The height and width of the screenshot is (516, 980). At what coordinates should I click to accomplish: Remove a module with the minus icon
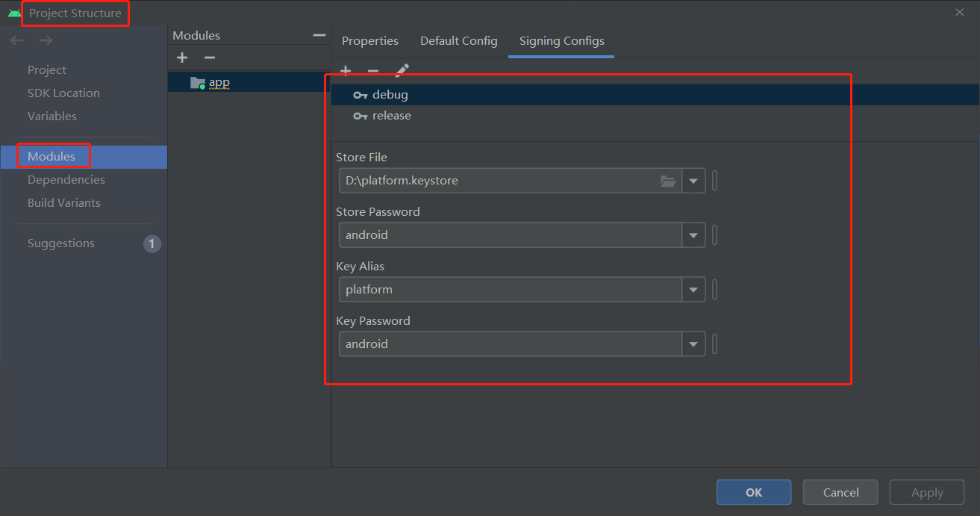[210, 57]
